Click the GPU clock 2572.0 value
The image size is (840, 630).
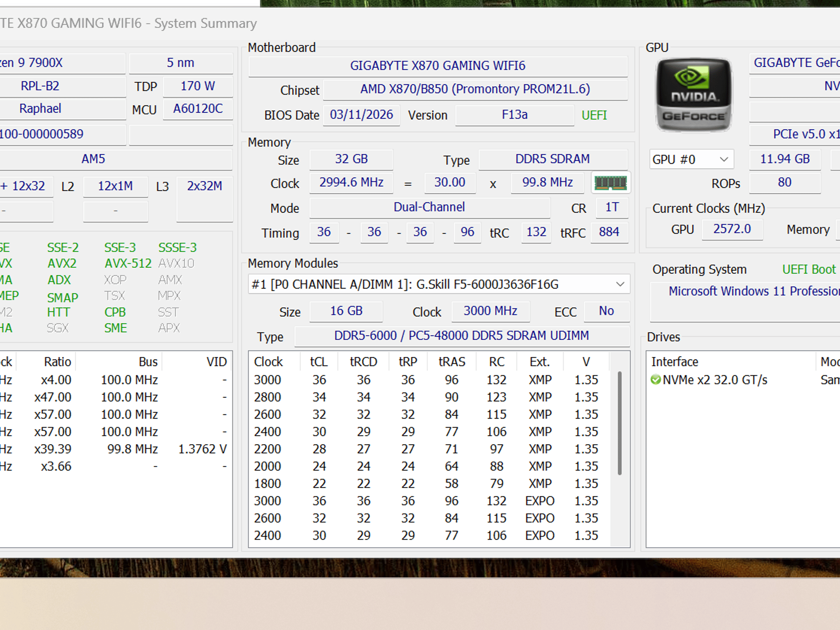pos(732,229)
